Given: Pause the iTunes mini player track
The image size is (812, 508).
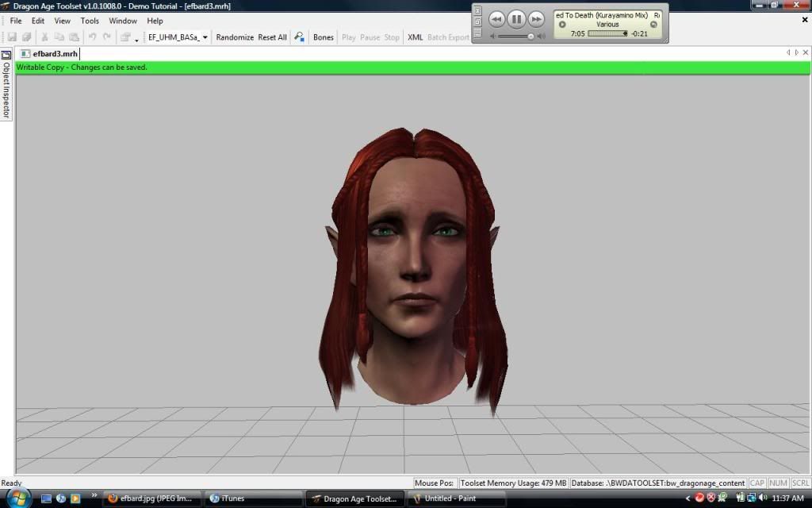Looking at the screenshot, I should pyautogui.click(x=516, y=18).
